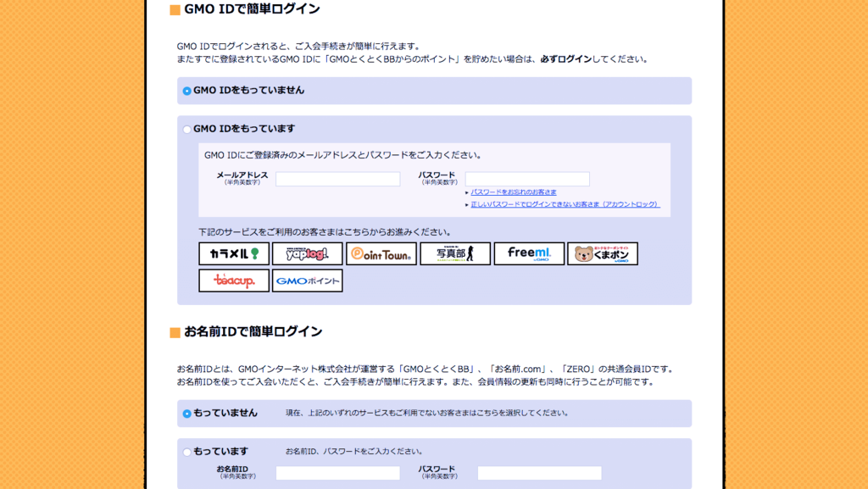Click the メールアドレス input field
The image size is (868, 489).
click(337, 179)
